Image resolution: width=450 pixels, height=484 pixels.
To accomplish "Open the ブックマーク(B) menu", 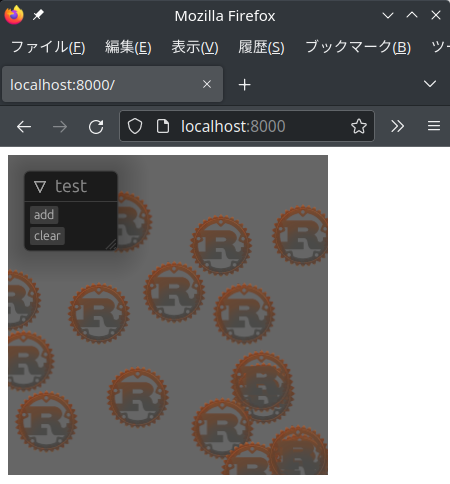I will pyautogui.click(x=358, y=47).
